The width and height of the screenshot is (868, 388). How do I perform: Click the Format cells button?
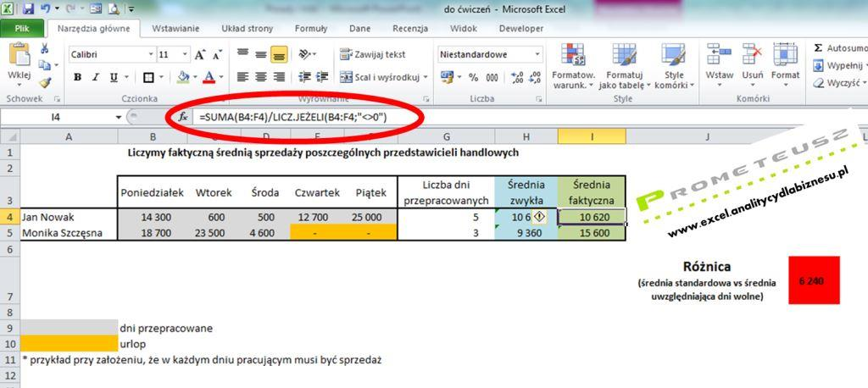tap(785, 64)
